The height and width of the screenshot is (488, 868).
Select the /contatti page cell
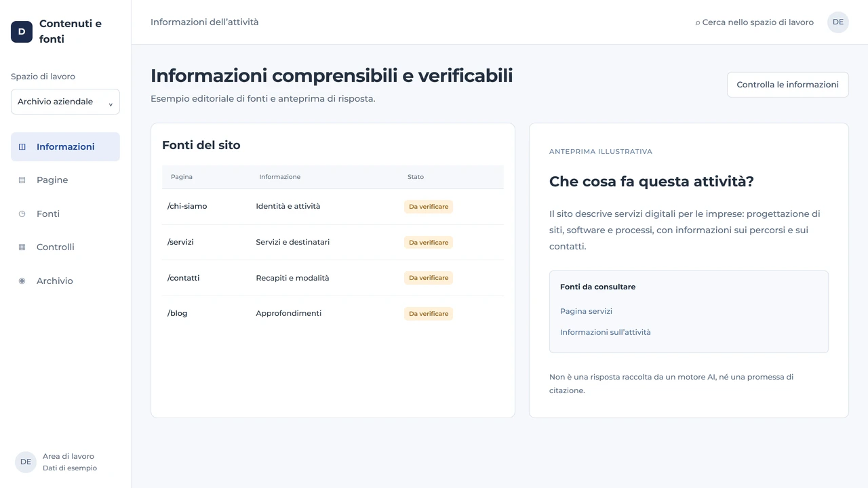(183, 278)
